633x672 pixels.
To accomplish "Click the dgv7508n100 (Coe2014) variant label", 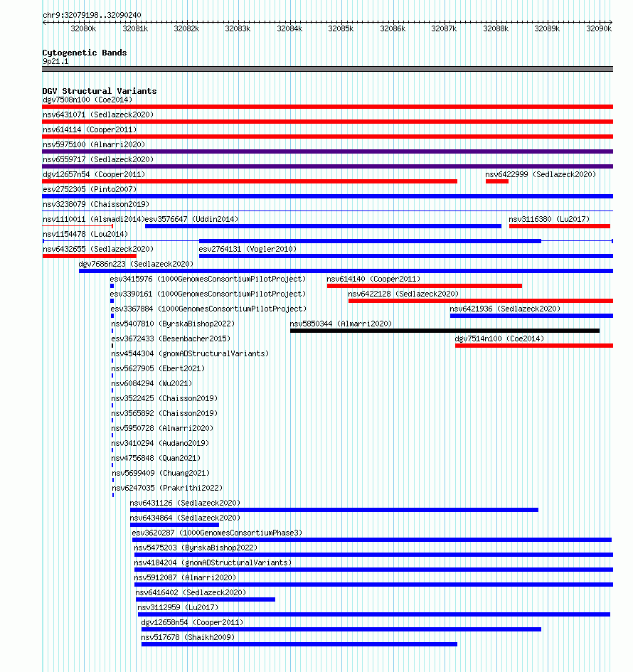I will coord(87,100).
